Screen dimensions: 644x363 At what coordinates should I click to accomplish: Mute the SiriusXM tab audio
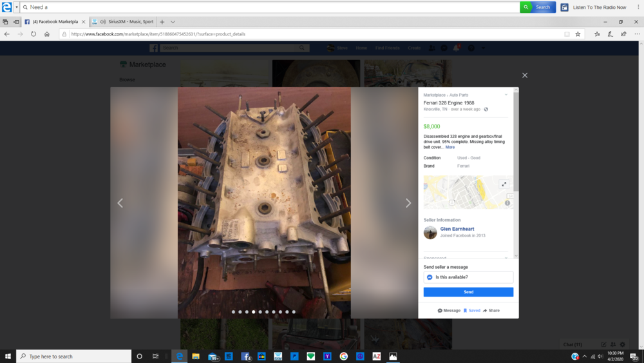[103, 22]
